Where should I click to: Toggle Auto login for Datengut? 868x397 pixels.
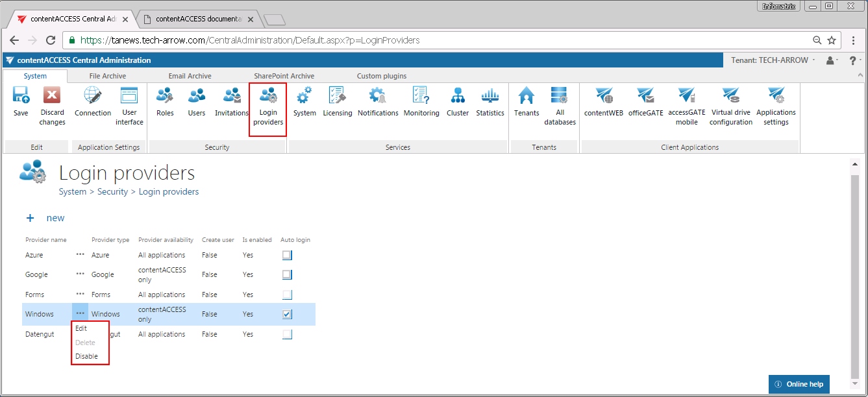pos(287,334)
